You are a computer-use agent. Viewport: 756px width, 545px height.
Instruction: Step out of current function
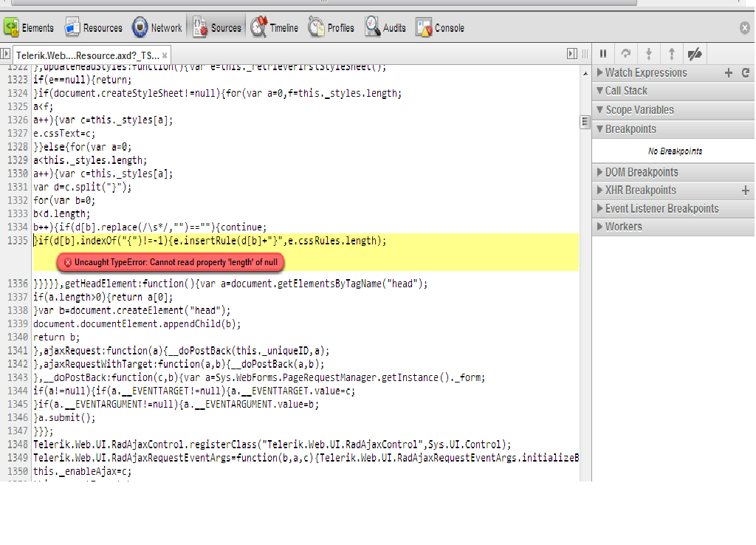point(672,53)
